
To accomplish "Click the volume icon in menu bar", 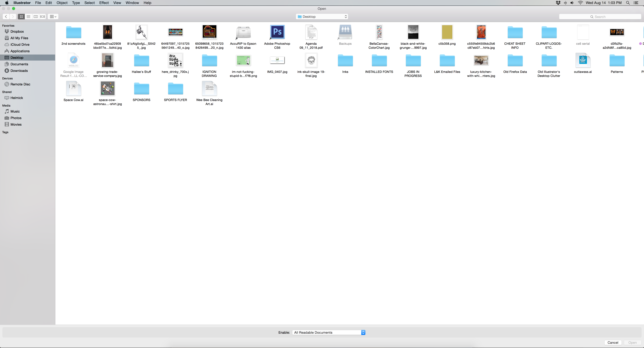I will click(x=572, y=3).
